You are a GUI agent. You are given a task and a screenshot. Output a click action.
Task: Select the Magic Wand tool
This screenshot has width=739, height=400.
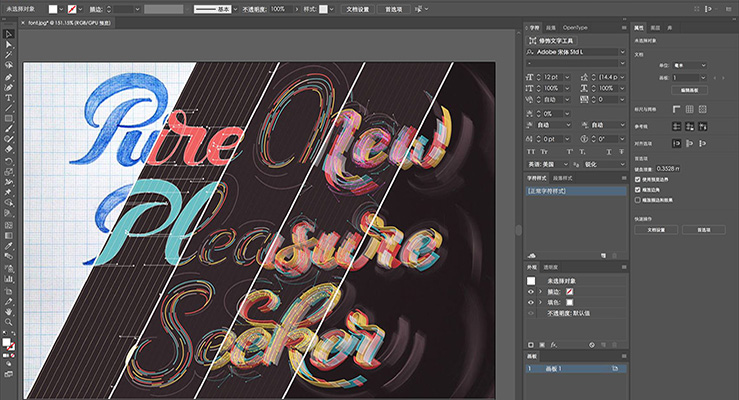click(x=8, y=55)
